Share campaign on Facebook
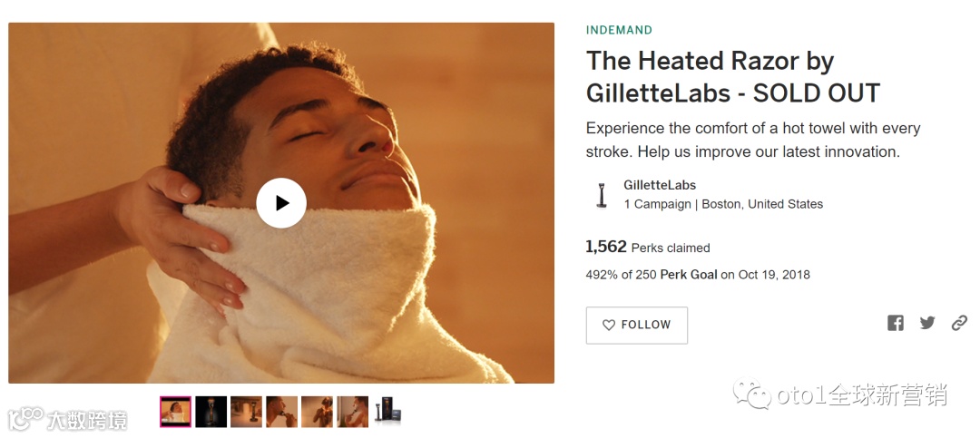Image resolution: width=980 pixels, height=438 pixels. 895,323
